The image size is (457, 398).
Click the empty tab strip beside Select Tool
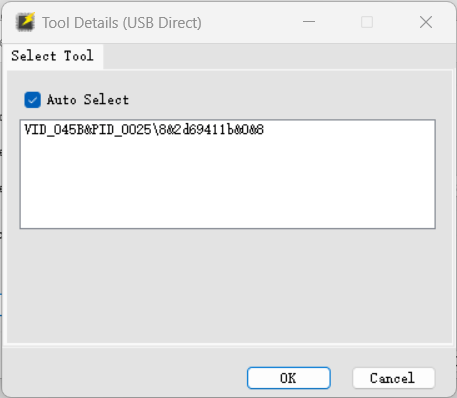tap(277, 57)
